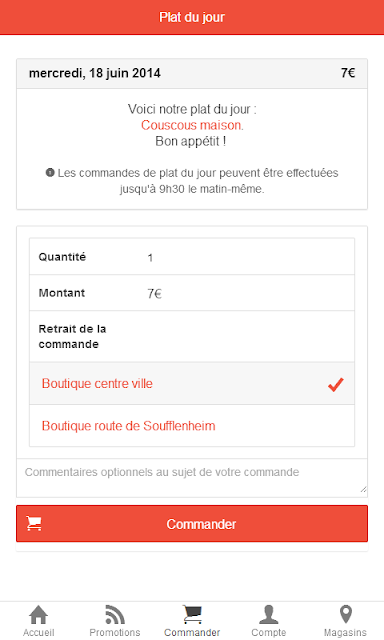Switch to the Magasins tab label
384x640 pixels.
(x=345, y=632)
